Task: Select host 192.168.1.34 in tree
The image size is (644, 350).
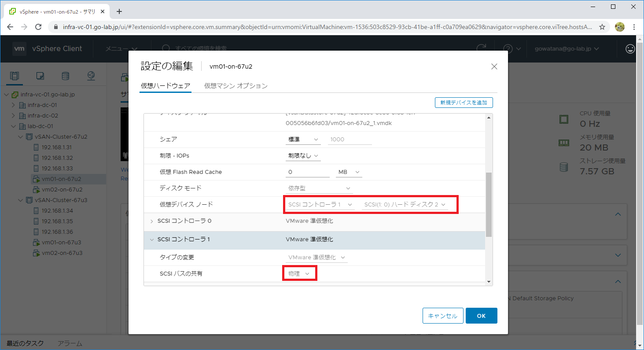Action: point(57,210)
